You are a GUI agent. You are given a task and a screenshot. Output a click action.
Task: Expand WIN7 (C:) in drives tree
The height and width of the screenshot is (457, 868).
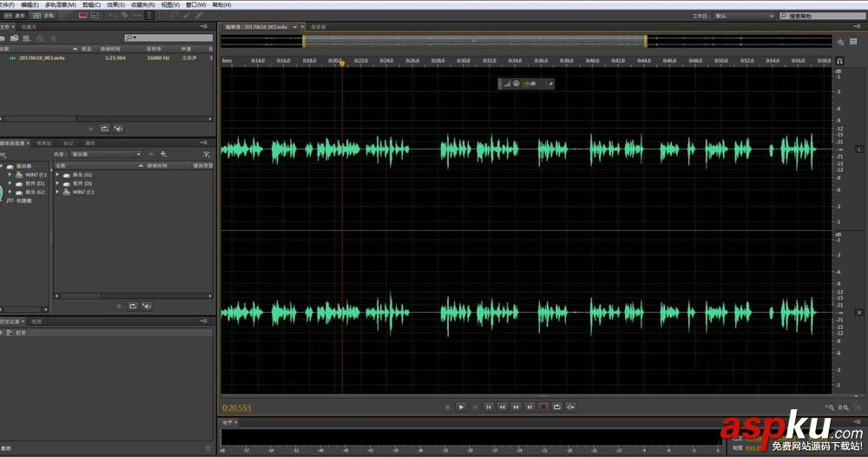pyautogui.click(x=10, y=175)
